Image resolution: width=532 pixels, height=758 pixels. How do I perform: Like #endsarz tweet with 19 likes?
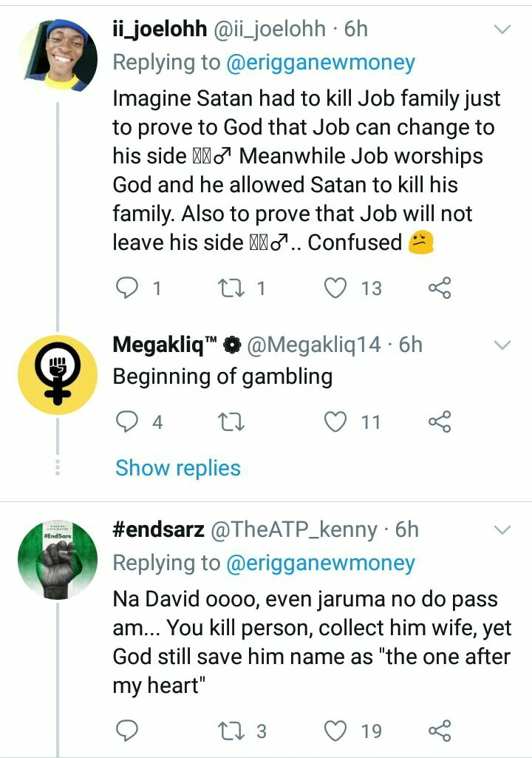point(336,731)
